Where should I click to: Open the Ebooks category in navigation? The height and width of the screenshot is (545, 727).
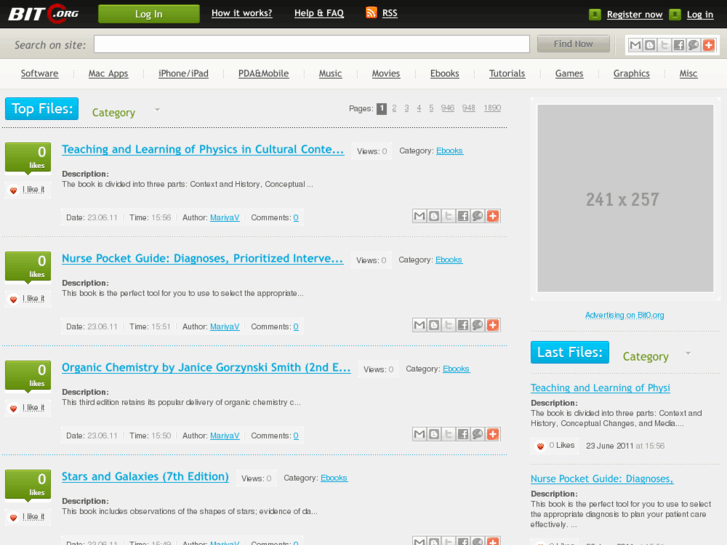444,73
